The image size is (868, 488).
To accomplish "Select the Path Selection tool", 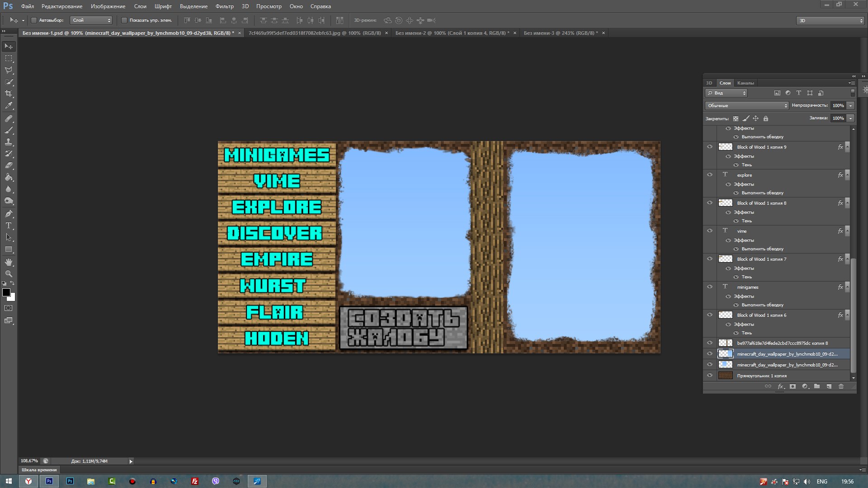I will 9,237.
